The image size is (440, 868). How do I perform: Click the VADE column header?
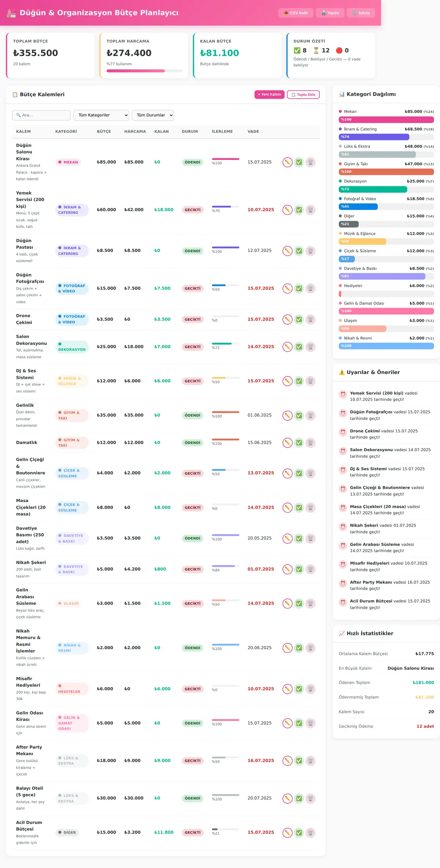click(253, 132)
